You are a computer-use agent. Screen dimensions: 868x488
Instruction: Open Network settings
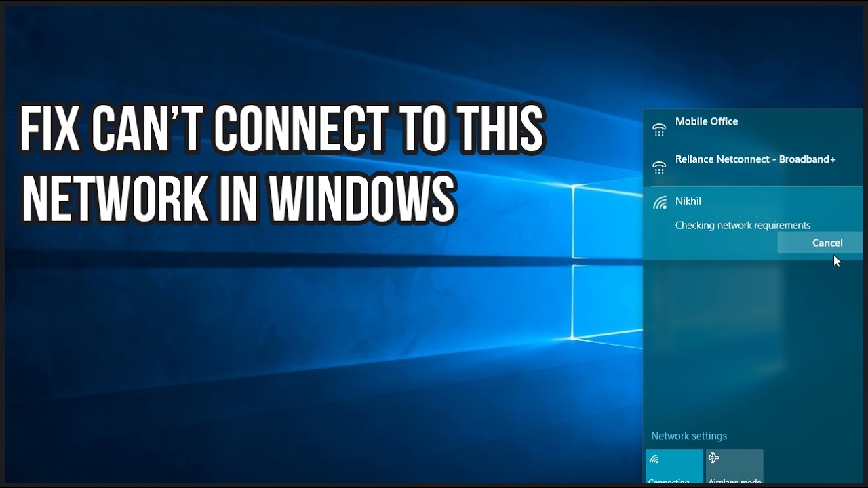[689, 436]
